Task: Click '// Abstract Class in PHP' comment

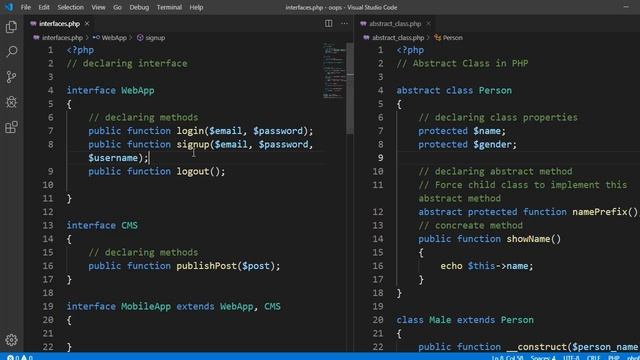Action: [462, 63]
